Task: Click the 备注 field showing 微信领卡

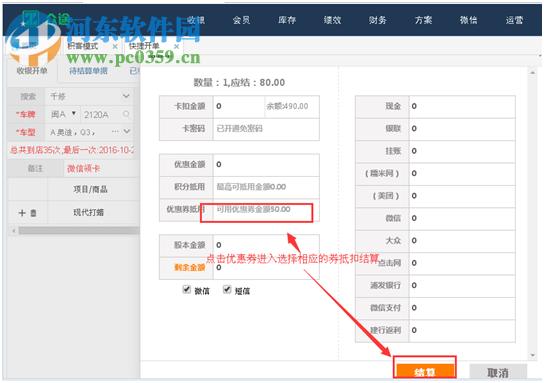Action: [x=101, y=169]
